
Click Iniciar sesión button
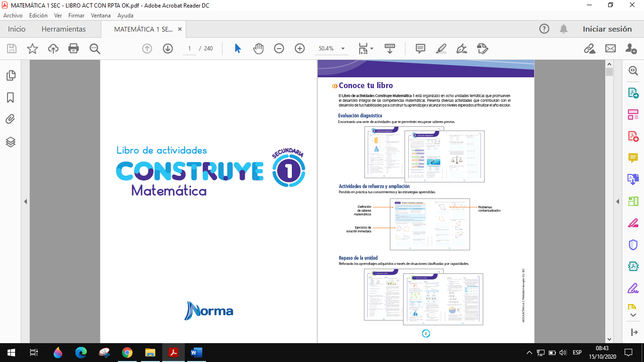pyautogui.click(x=607, y=29)
